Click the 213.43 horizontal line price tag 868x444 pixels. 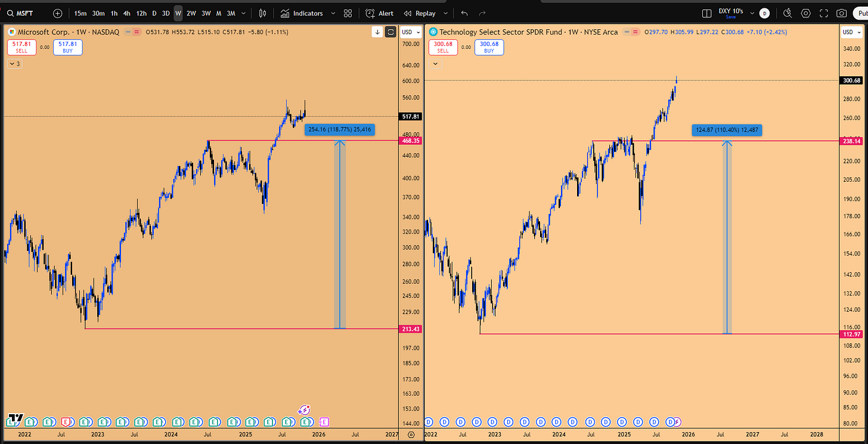[x=410, y=329]
